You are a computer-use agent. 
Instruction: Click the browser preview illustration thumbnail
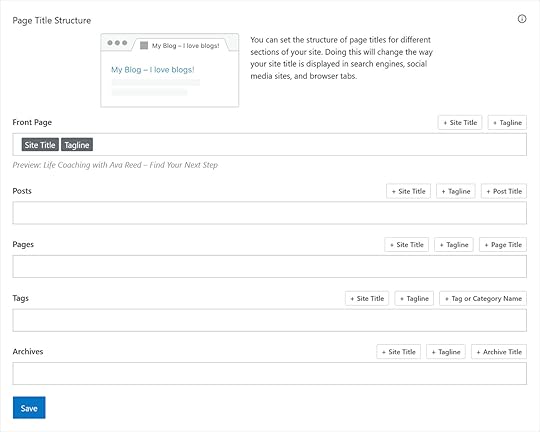(x=169, y=70)
